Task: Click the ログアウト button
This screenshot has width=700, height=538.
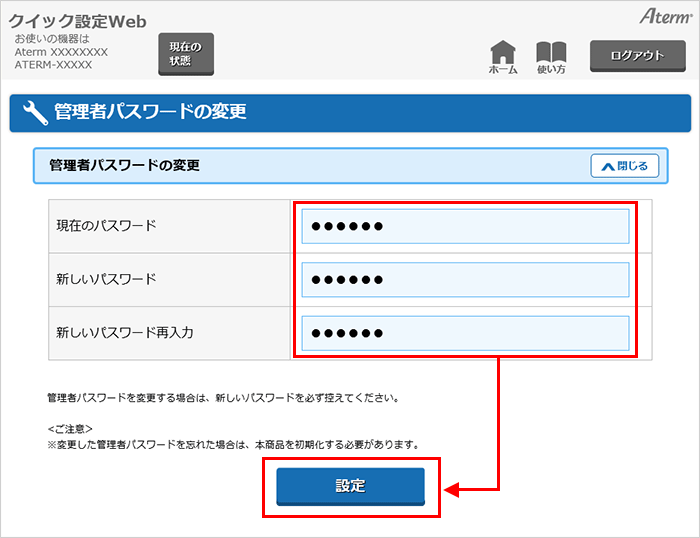Action: click(638, 56)
